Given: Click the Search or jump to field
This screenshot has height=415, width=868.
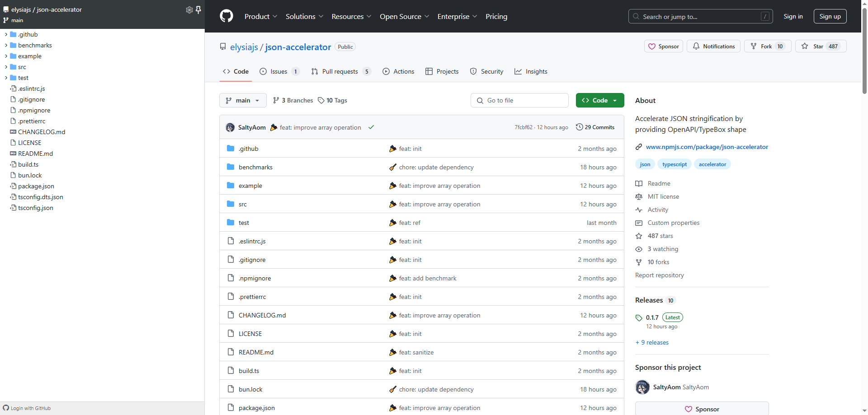Looking at the screenshot, I should pos(700,16).
